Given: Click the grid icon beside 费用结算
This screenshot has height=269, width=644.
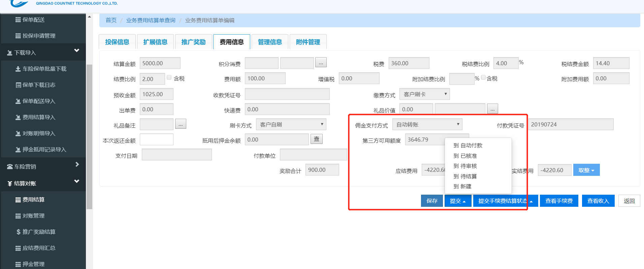Looking at the screenshot, I should (x=18, y=200).
